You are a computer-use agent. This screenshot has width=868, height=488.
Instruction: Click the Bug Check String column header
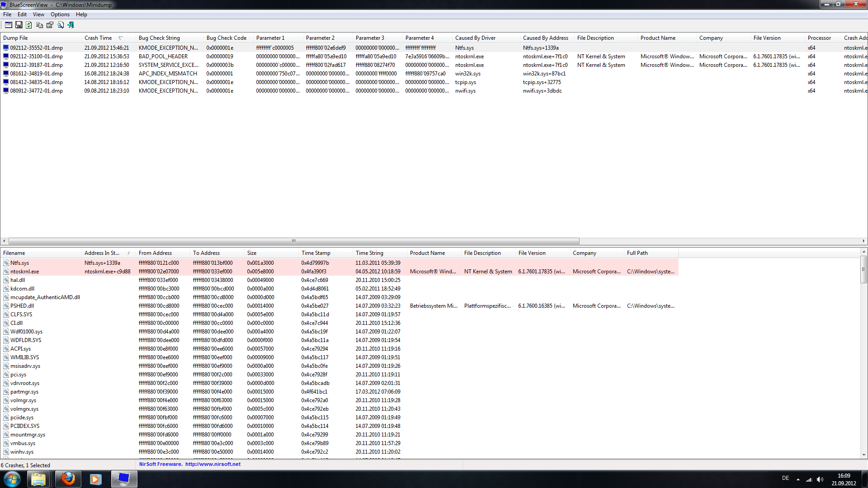[x=159, y=38]
